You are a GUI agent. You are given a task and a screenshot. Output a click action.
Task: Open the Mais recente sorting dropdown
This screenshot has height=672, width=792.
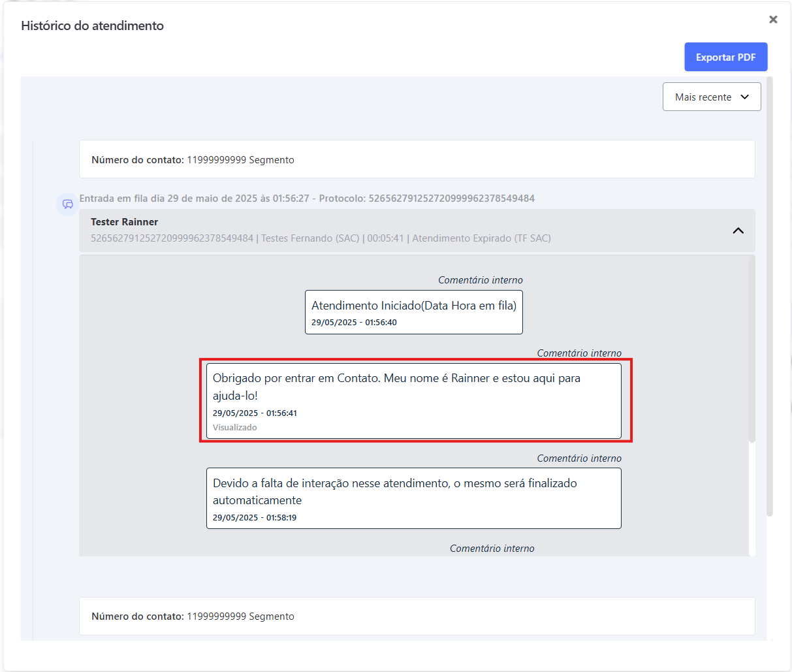tap(712, 96)
